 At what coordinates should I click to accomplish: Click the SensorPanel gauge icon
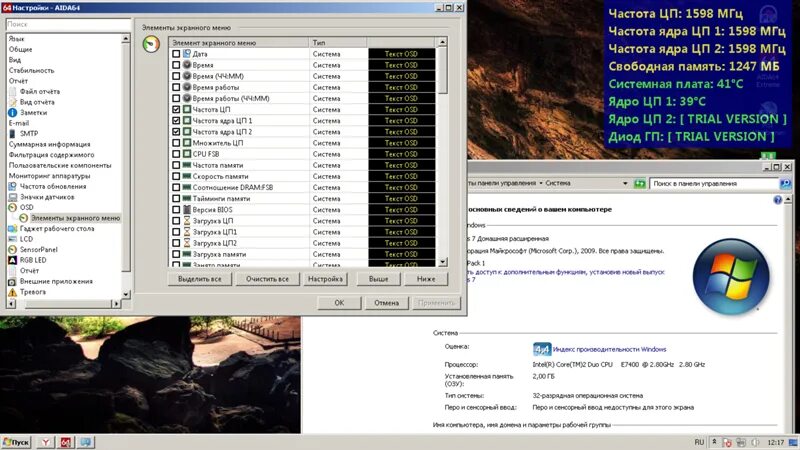(x=13, y=249)
